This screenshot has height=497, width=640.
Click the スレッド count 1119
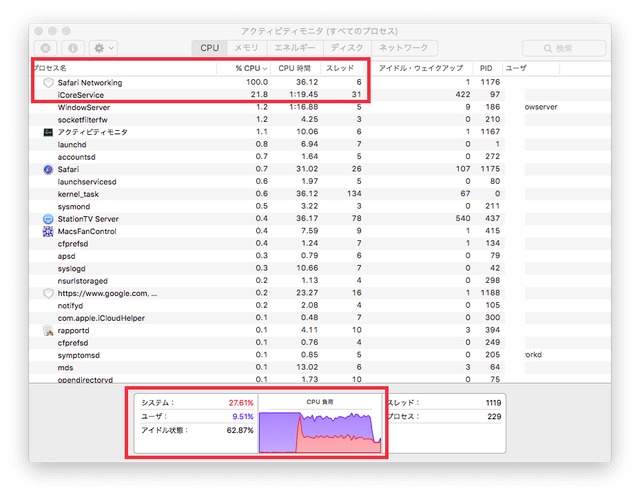[493, 403]
